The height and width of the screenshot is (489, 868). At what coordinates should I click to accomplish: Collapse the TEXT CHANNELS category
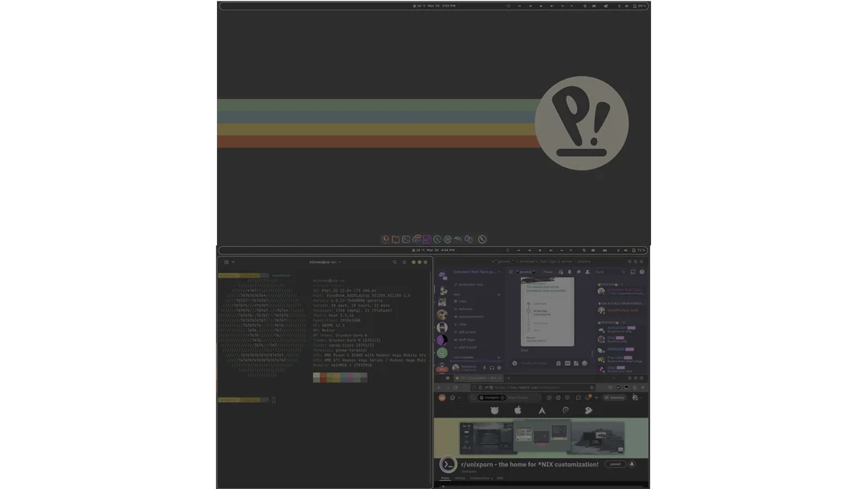click(463, 356)
